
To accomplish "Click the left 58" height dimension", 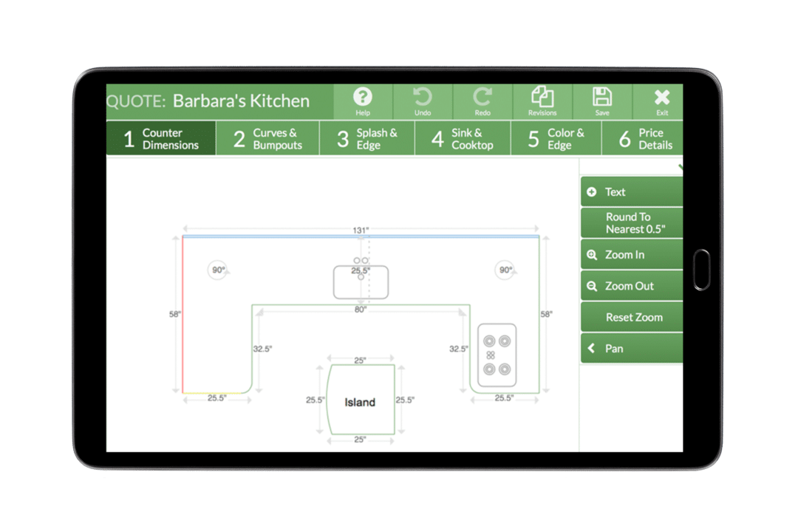I will pyautogui.click(x=174, y=314).
